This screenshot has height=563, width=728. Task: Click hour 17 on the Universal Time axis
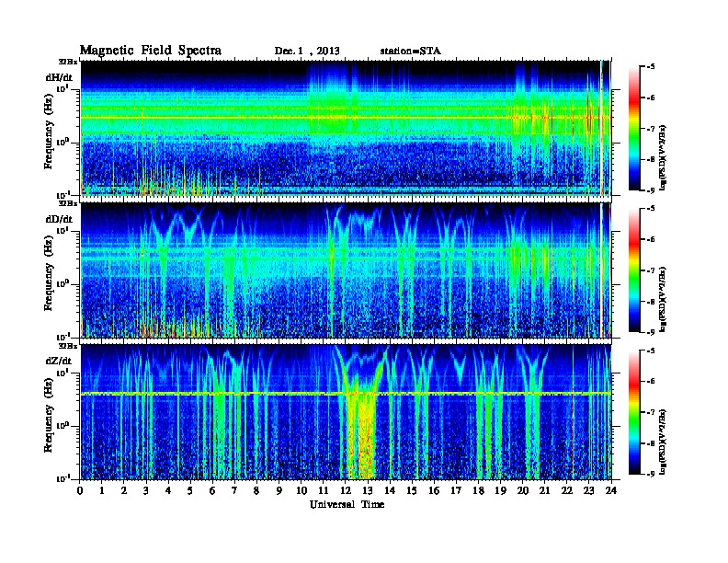(x=456, y=490)
